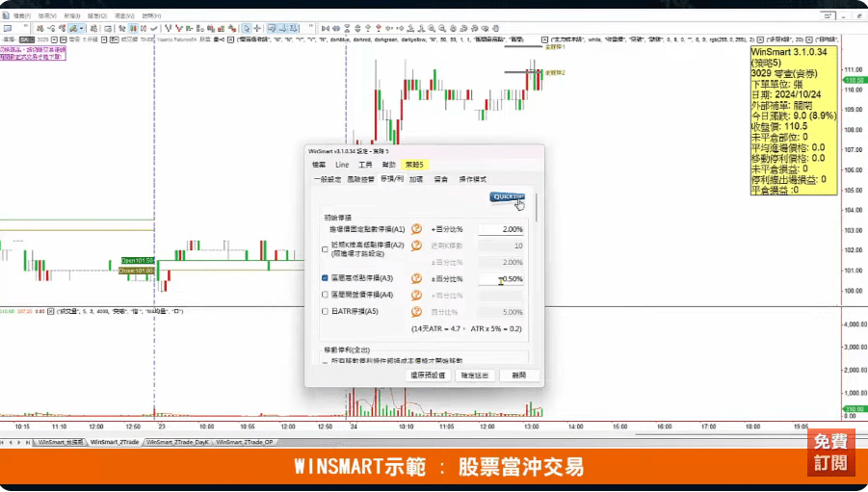The height and width of the screenshot is (492, 868).
Task: Click the 確定送出 confirm button
Action: click(475, 375)
